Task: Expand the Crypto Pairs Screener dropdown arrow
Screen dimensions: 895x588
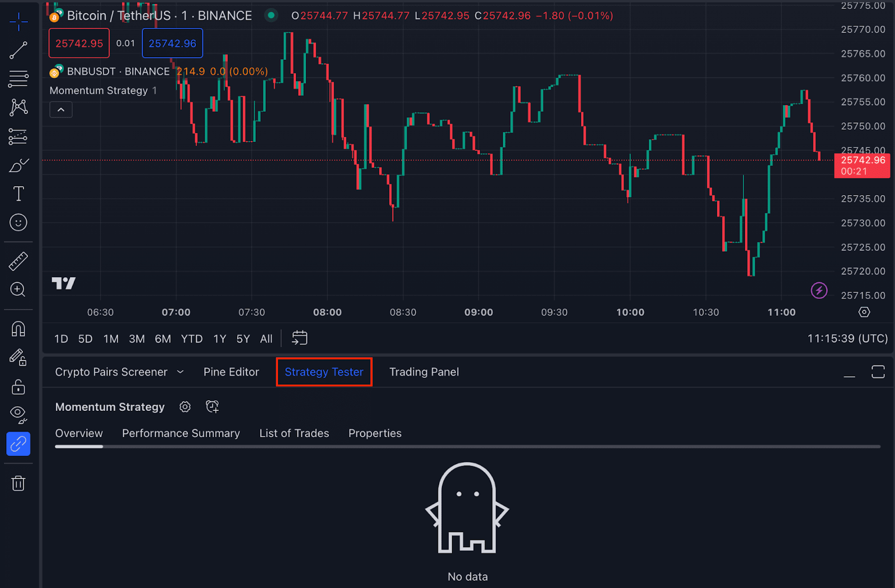Action: click(180, 372)
